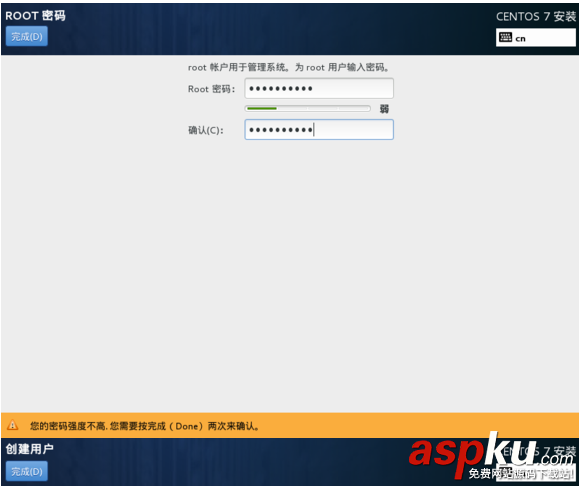
Task: Click the Root 密码: field label
Action: (x=211, y=89)
